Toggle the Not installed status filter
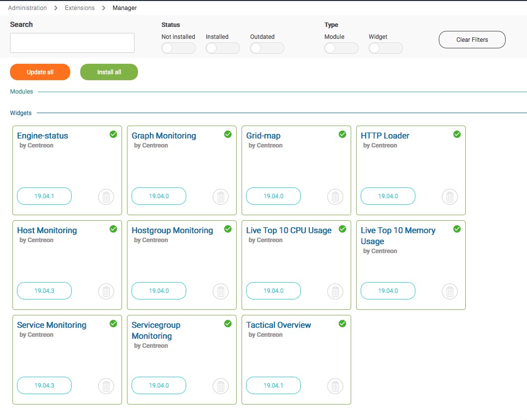This screenshot has height=420, width=527. pyautogui.click(x=178, y=48)
